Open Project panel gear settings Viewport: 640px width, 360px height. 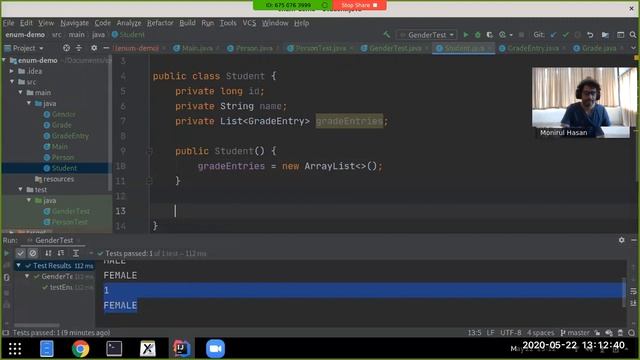point(94,48)
